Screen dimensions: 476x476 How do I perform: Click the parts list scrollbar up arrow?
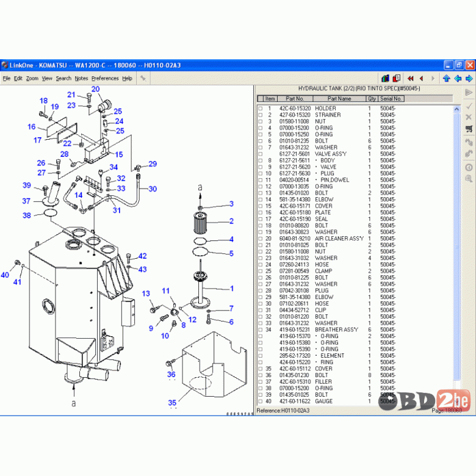[x=457, y=109]
